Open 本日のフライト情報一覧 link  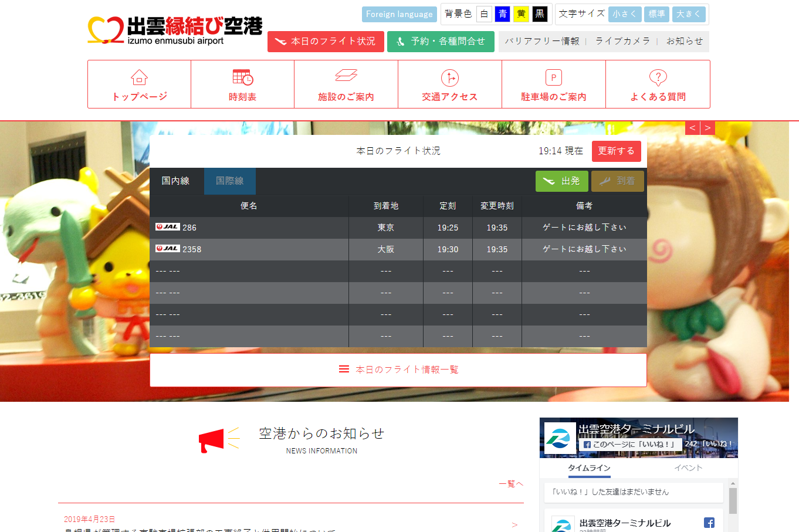coord(398,370)
